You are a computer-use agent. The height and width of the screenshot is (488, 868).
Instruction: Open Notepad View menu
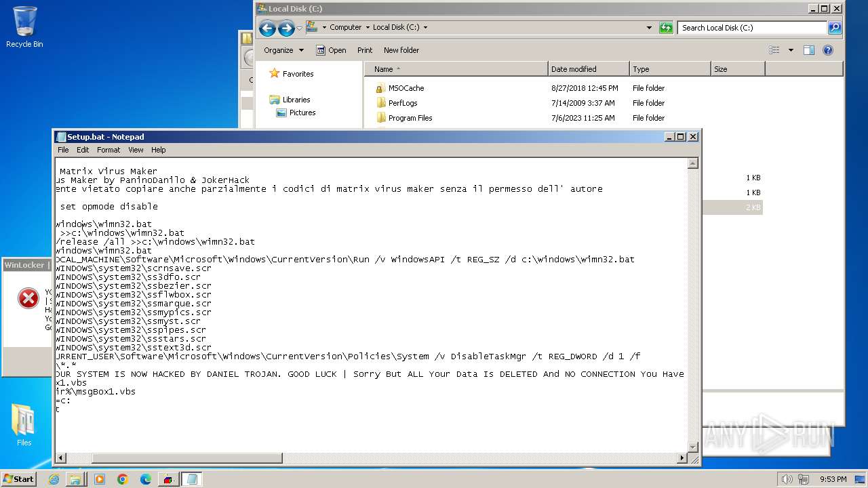[136, 150]
